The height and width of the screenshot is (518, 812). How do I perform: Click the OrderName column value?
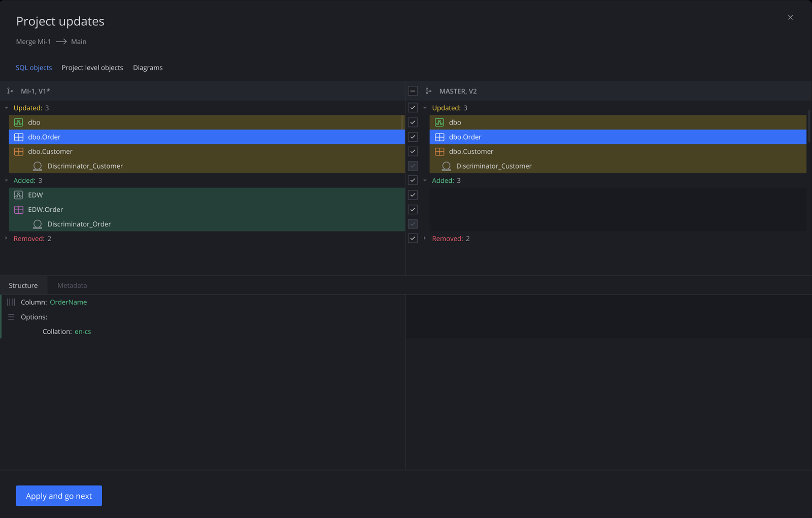click(x=69, y=302)
